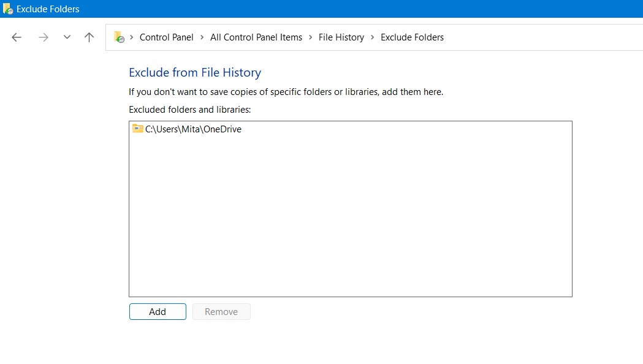Click the File History icon in the address bar

pyautogui.click(x=119, y=37)
